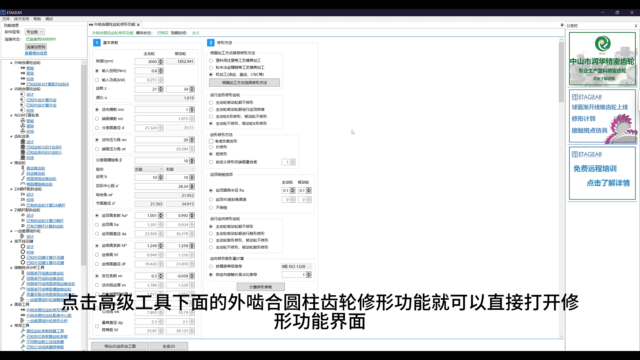This screenshot has width=640, height=360.
Task: Switch to the 外啮合圆柱齿轮修形功能 tab
Action: [x=114, y=24]
